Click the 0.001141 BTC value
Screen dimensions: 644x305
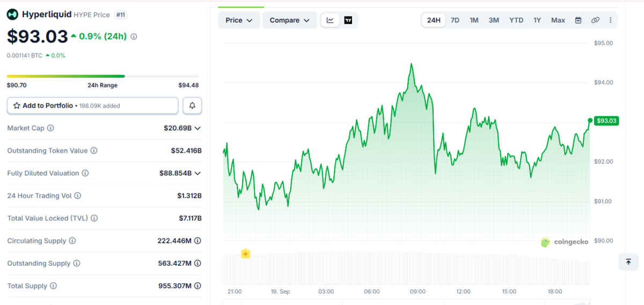point(25,55)
